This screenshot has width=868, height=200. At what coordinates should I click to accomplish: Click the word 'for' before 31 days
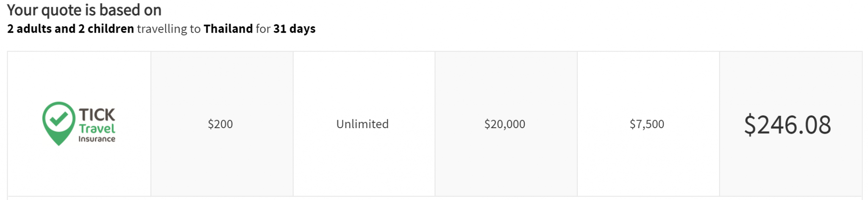(263, 29)
